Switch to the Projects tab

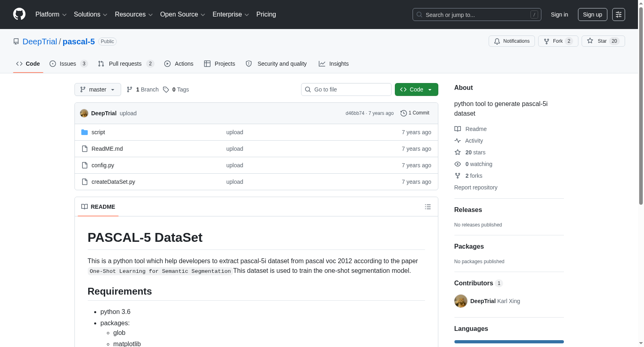point(219,64)
